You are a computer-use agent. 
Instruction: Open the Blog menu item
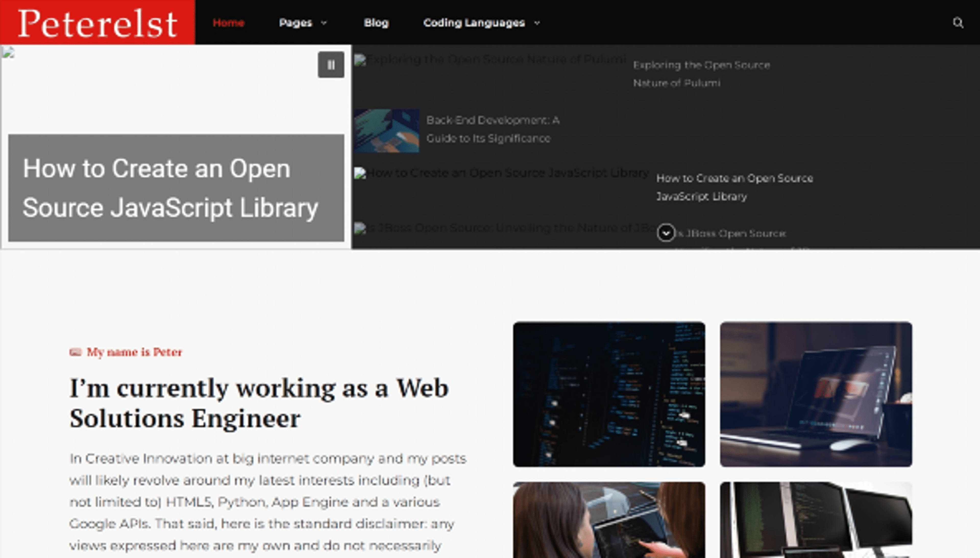pos(376,23)
